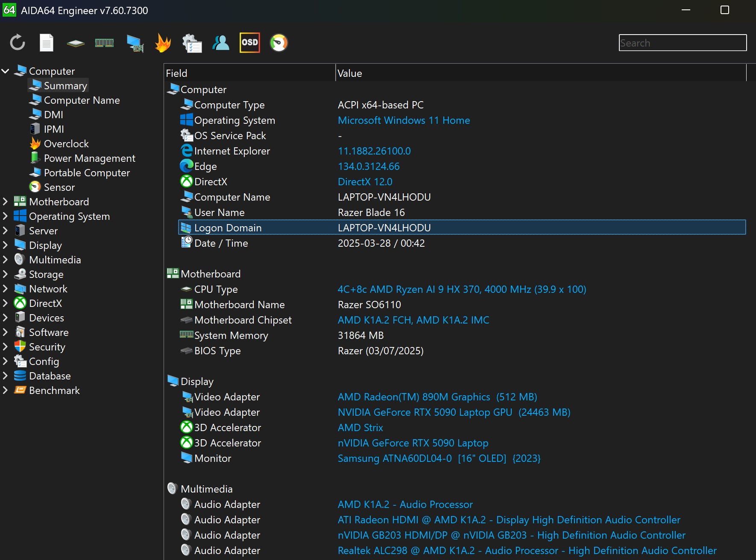Open the ATI Radeon HDMI audio link
Viewport: 756px width, 560px height.
509,520
